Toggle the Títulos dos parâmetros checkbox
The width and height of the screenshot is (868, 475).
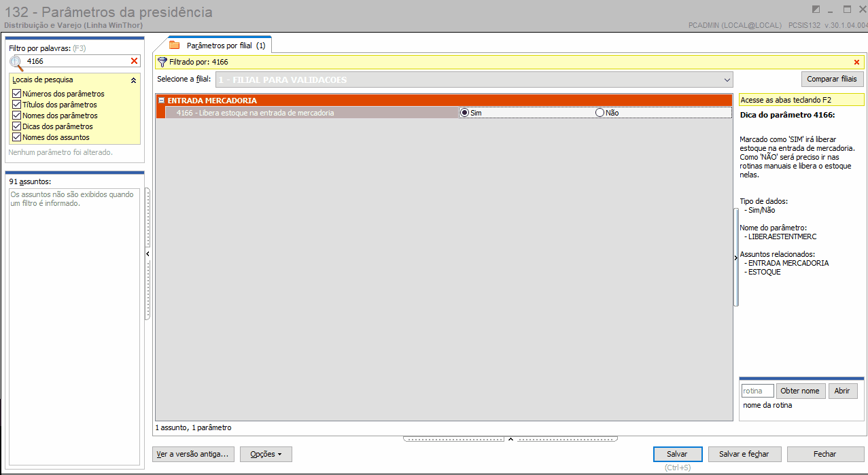pyautogui.click(x=16, y=105)
